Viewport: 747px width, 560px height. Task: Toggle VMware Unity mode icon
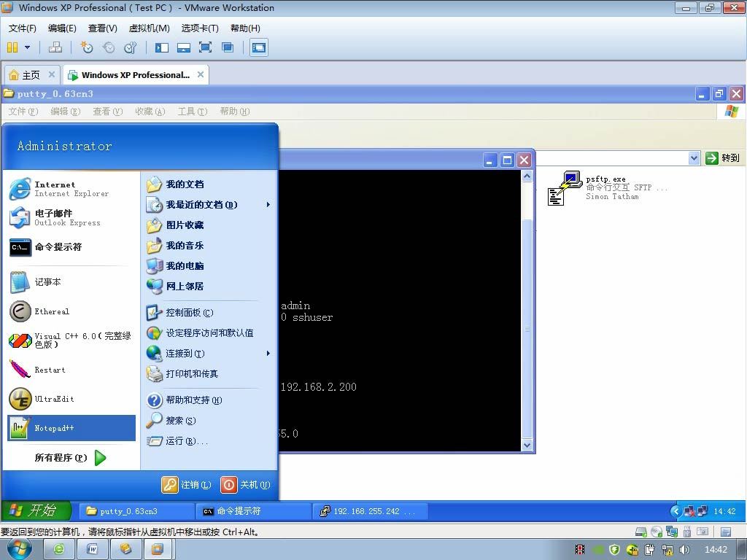228,47
